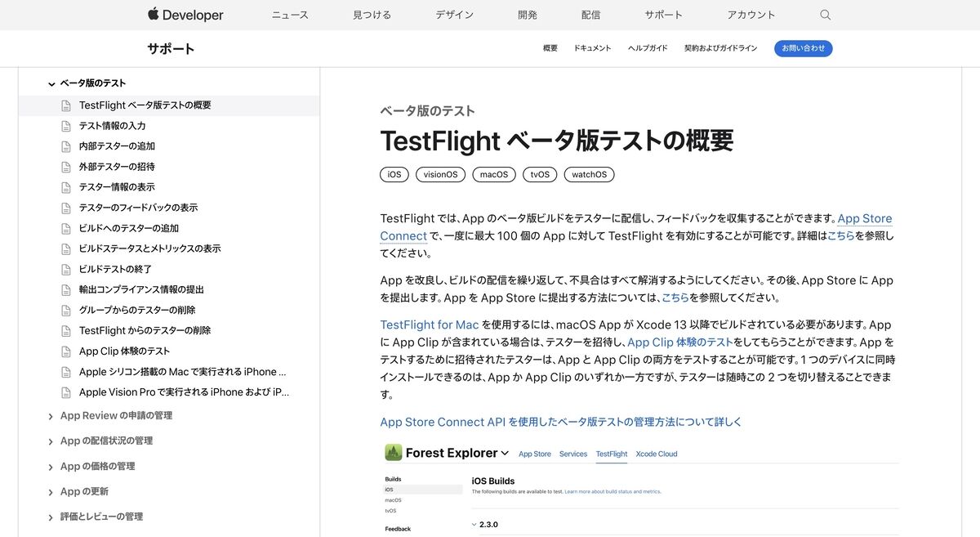
Task: Switch to the ドキュメント tab
Action: (x=592, y=48)
